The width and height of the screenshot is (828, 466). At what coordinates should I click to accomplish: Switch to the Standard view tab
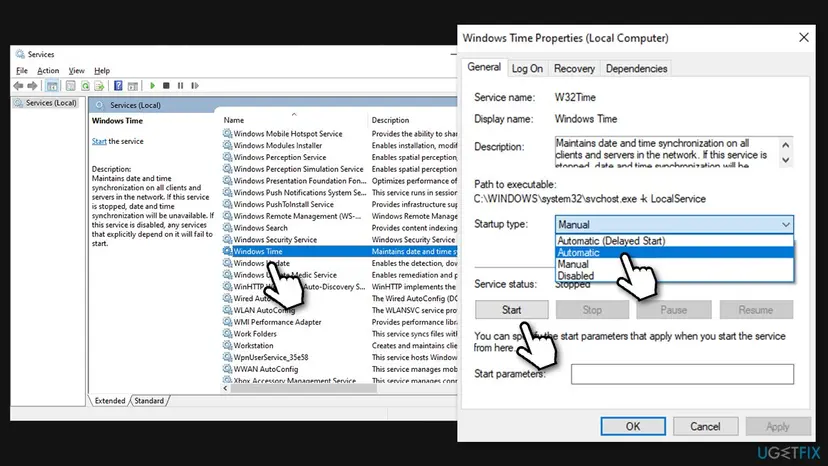149,400
